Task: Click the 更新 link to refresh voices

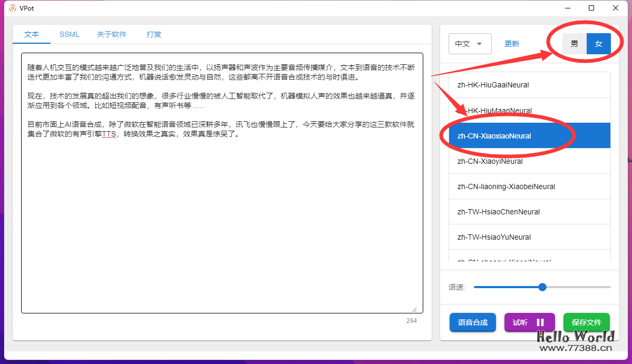Action: coord(511,44)
